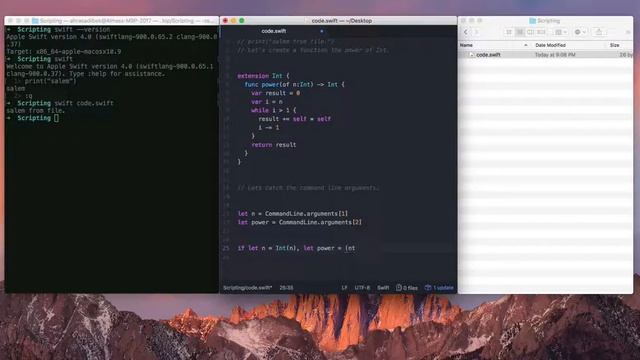Image resolution: width=640 pixels, height=360 pixels.
Task: Click the 'func power(of n:Int)' line
Action: tap(294, 84)
